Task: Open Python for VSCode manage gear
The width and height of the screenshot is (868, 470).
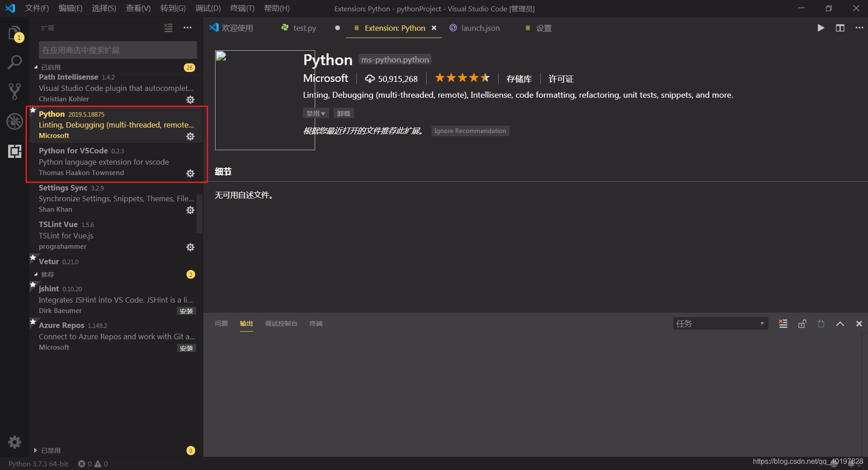Action: 191,173
